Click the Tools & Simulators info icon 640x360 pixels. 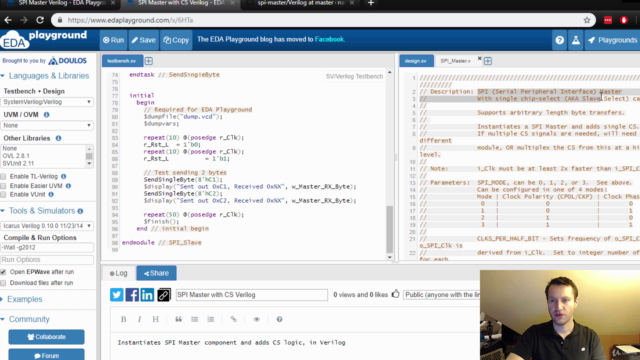(80, 211)
